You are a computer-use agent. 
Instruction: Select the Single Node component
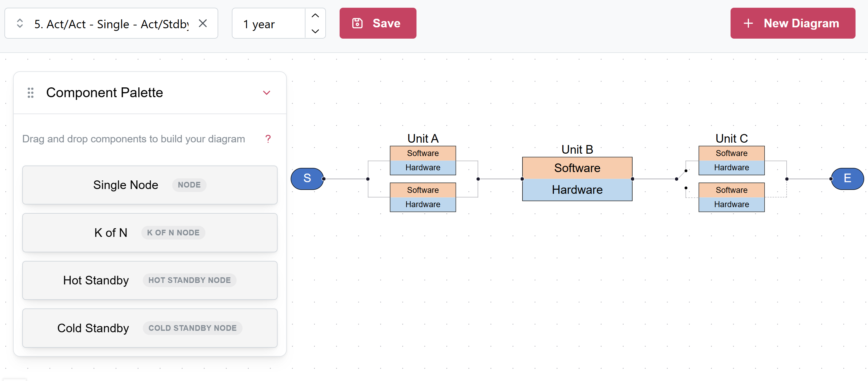[150, 185]
